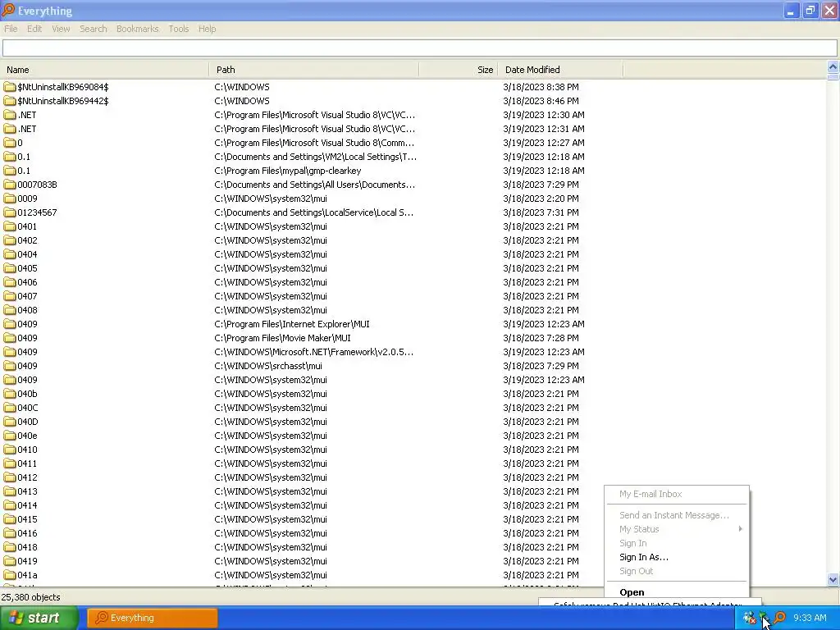Click the folder icon beside 0402
Screen dimensions: 840x630
pyautogui.click(x=10, y=240)
